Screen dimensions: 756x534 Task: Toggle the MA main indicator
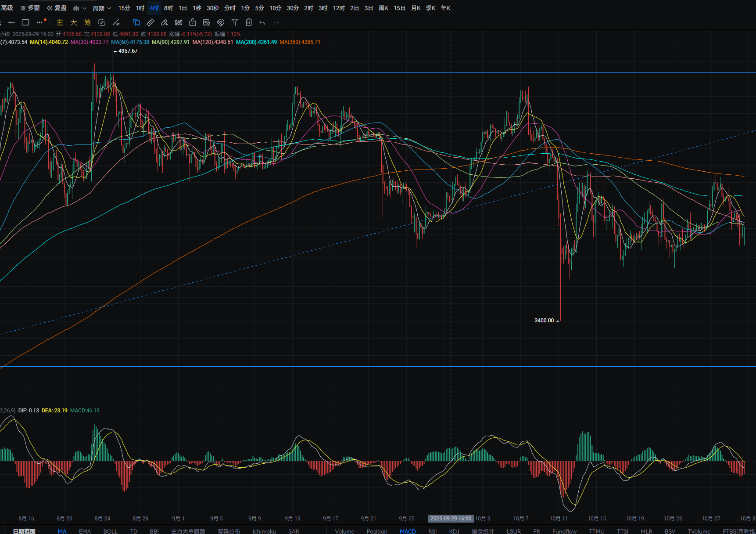tap(62, 531)
